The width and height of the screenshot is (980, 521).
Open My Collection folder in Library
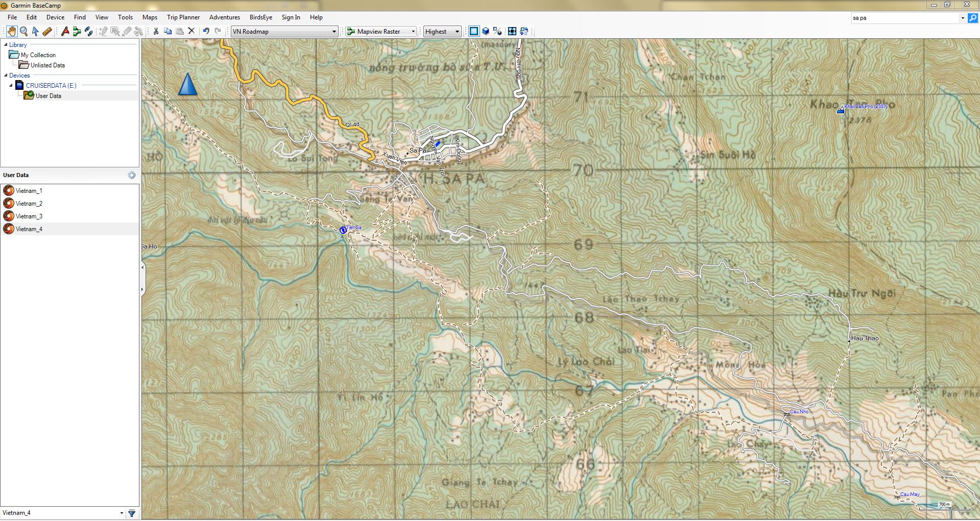(38, 55)
